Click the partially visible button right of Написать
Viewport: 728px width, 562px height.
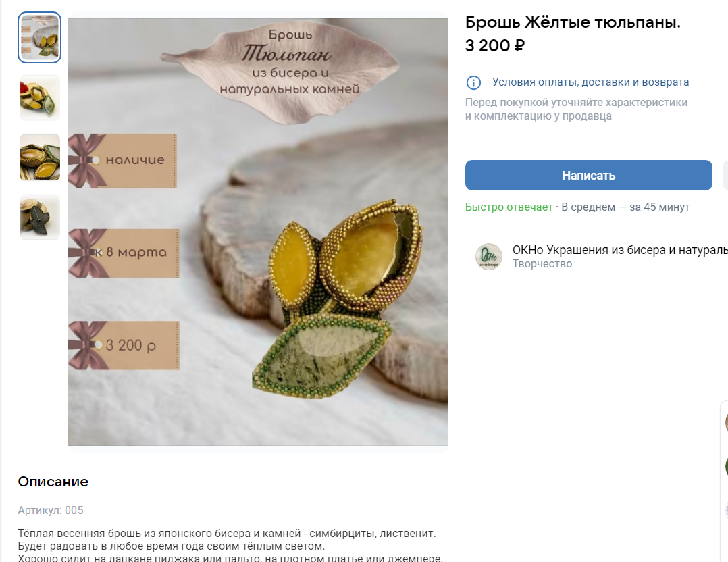(725, 176)
